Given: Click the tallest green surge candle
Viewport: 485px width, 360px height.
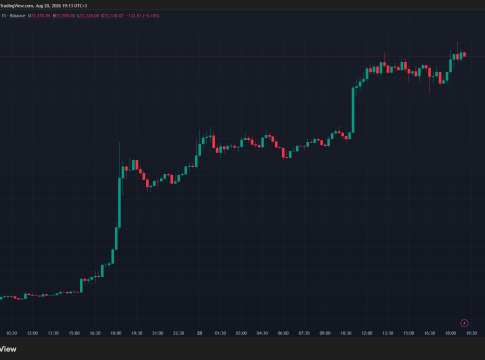Looking at the screenshot, I should (119, 203).
